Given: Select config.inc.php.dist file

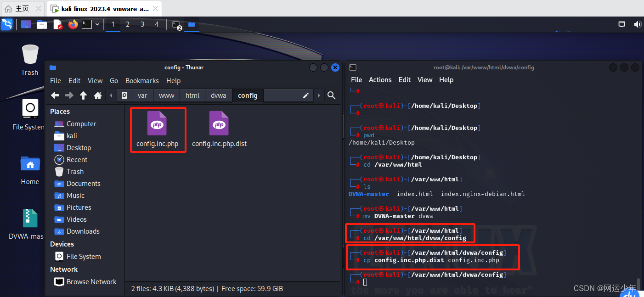Looking at the screenshot, I should point(219,129).
